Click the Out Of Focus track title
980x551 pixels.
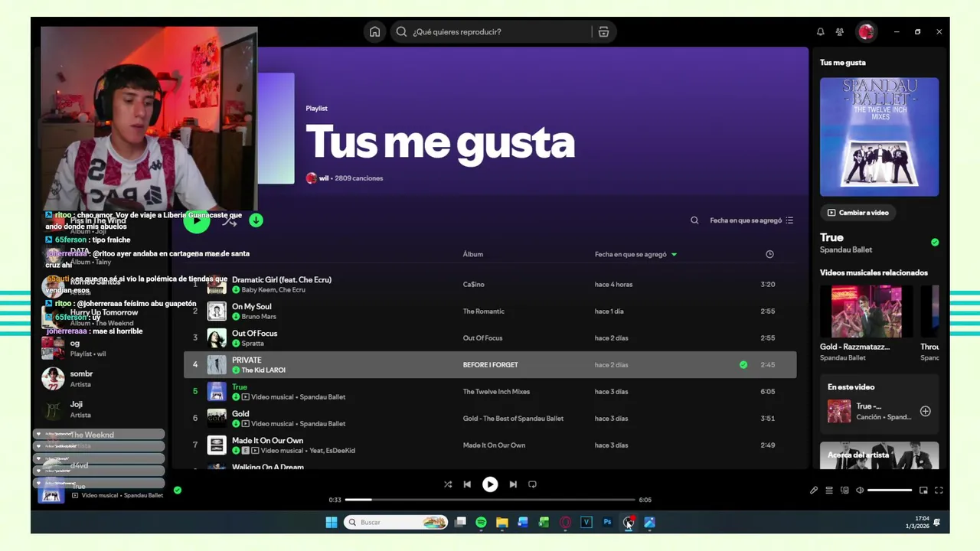(x=254, y=334)
